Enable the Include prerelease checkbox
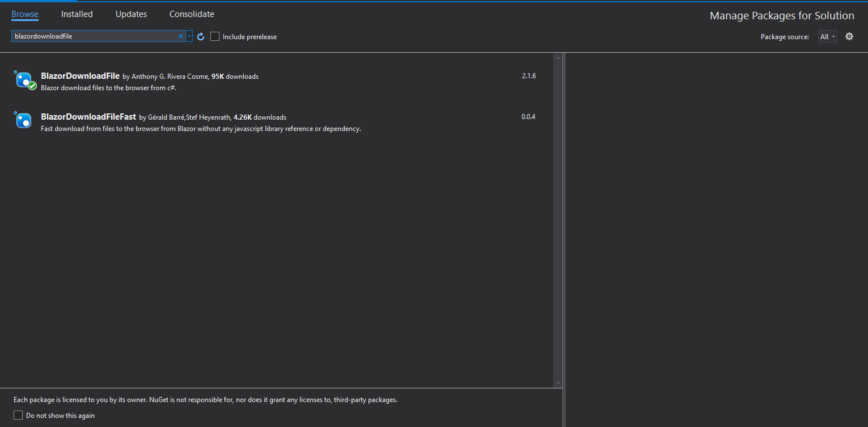Screen dimensions: 868x427 215,36
